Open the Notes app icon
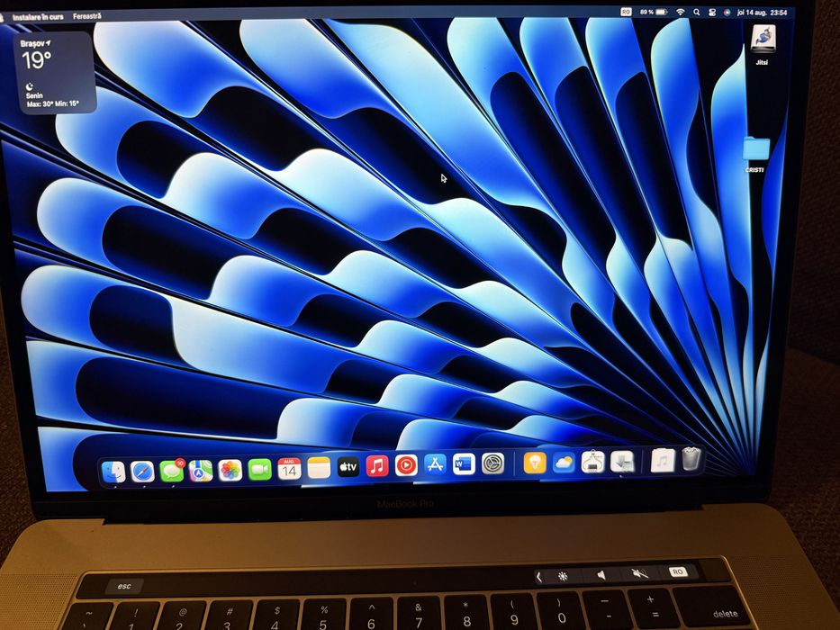Image resolution: width=840 pixels, height=630 pixels. pyautogui.click(x=319, y=468)
